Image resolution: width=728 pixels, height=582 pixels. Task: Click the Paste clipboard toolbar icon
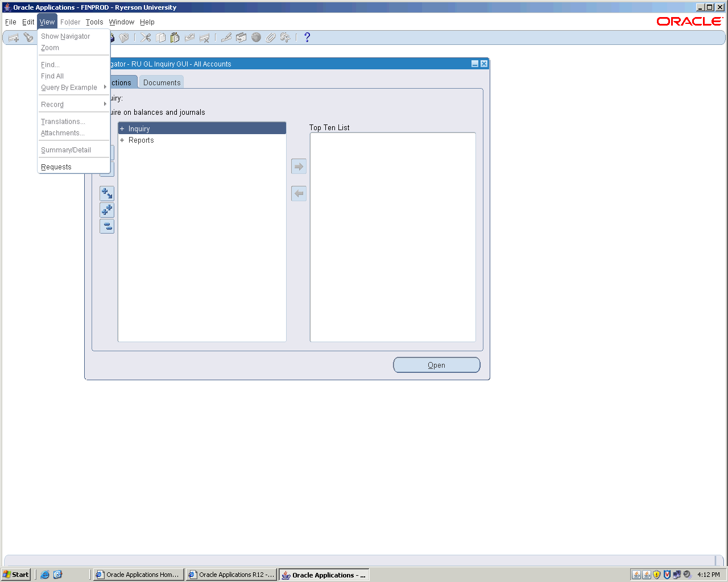point(175,38)
